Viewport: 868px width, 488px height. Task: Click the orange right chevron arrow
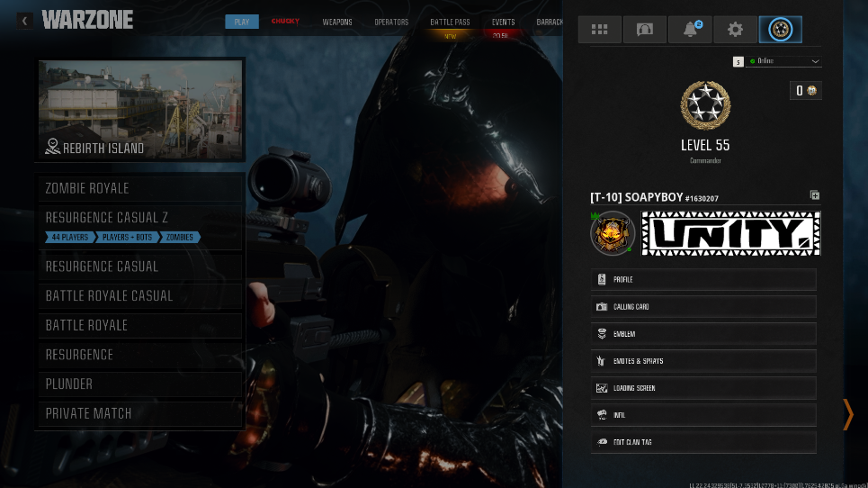coord(848,414)
